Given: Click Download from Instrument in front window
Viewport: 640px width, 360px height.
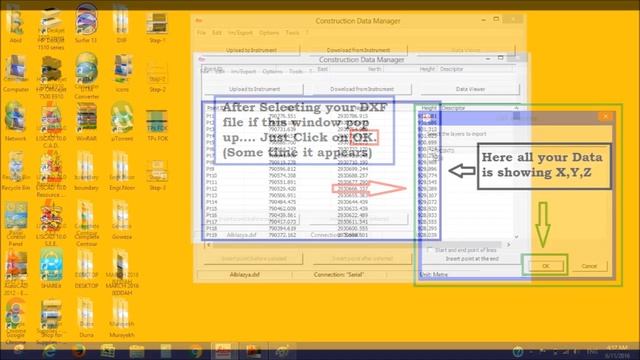Looking at the screenshot, I should pyautogui.click(x=362, y=89).
